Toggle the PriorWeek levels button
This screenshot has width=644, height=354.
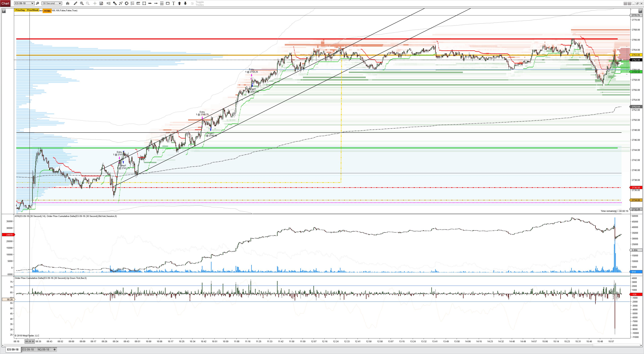point(33,10)
